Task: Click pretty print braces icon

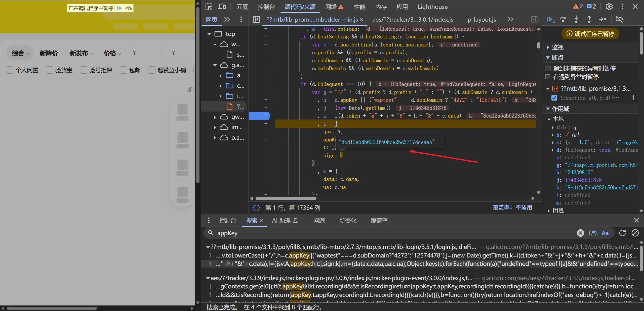Action: [256, 208]
